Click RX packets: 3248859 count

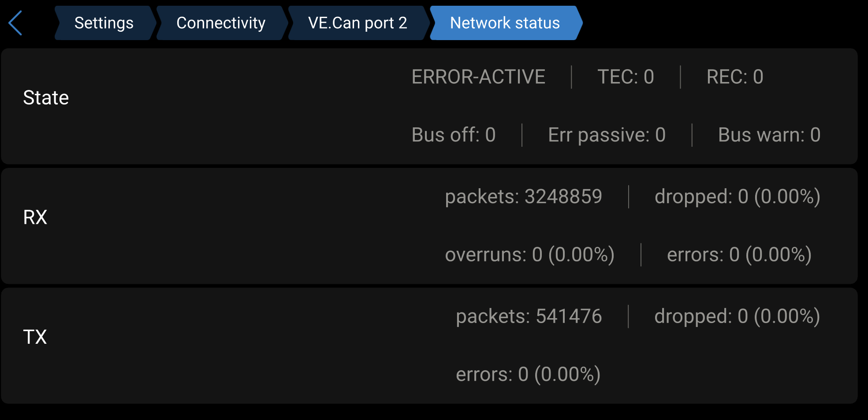[523, 197]
